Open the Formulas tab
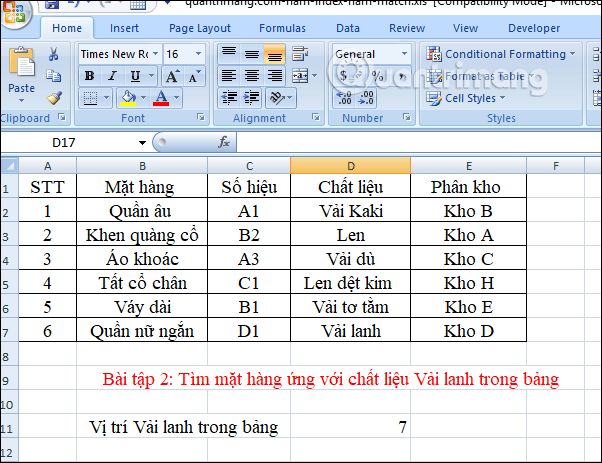This screenshot has height=463, width=602. (282, 28)
